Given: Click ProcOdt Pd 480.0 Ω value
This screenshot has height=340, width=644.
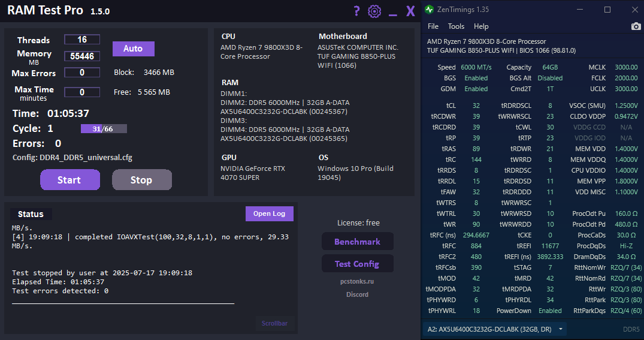Looking at the screenshot, I should 626,224.
